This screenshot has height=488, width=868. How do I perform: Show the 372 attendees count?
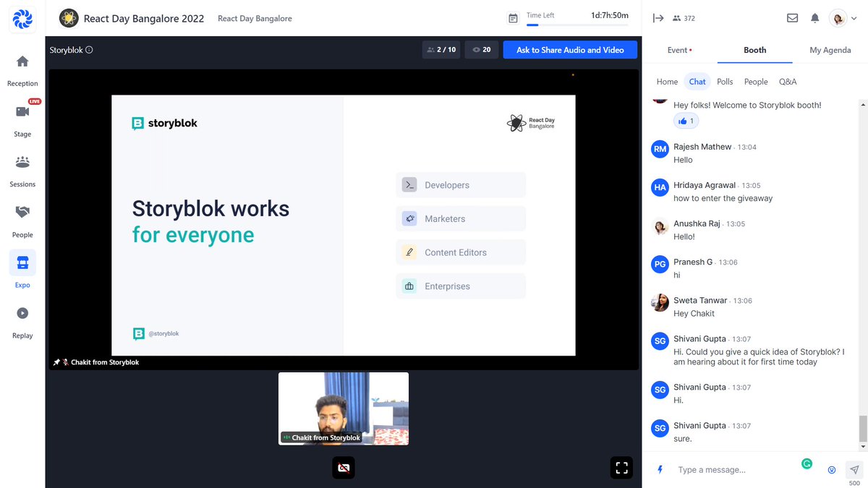[x=684, y=18]
